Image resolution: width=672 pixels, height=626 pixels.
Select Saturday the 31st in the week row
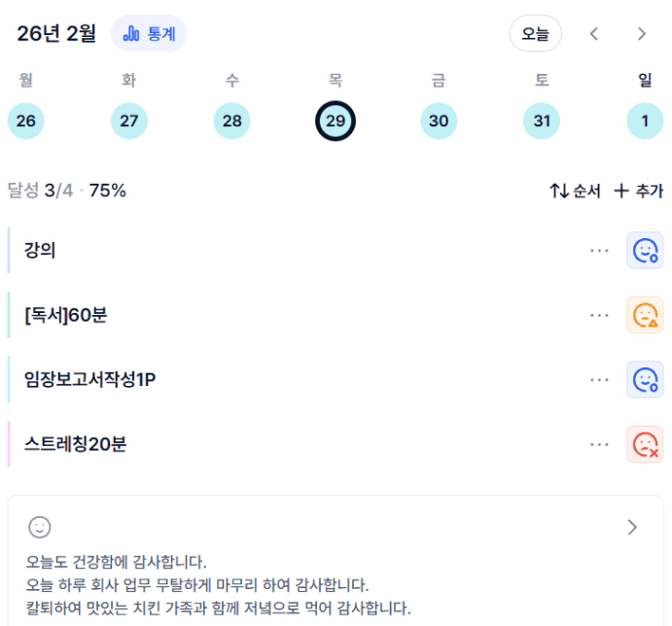[x=542, y=121]
